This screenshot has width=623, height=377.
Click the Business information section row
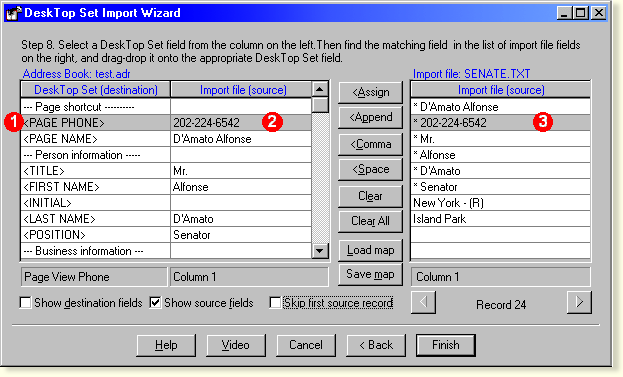coord(95,251)
